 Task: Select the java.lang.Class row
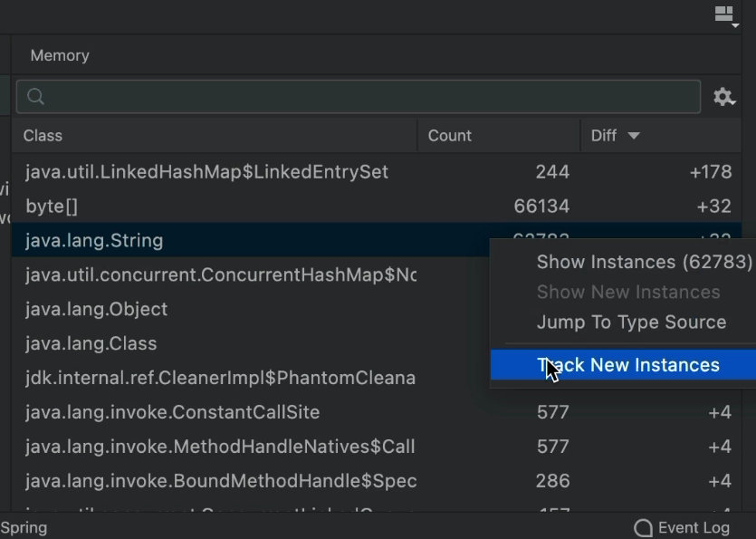tap(91, 343)
